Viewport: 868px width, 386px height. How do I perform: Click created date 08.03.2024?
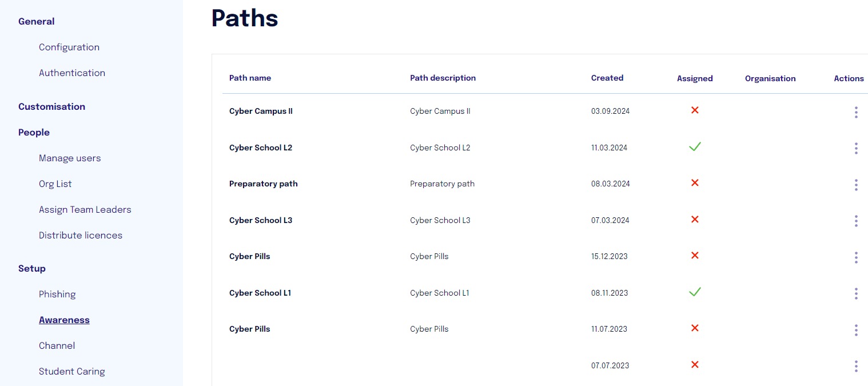(610, 184)
